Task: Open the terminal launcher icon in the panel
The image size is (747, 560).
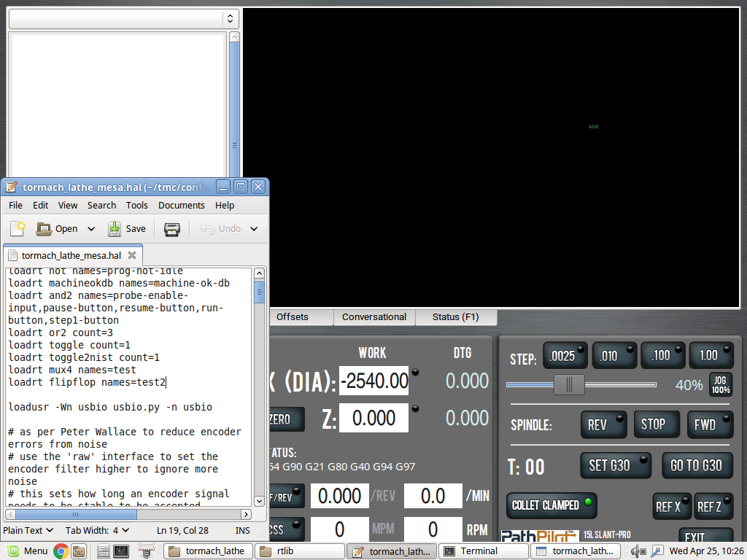Action: click(x=121, y=551)
